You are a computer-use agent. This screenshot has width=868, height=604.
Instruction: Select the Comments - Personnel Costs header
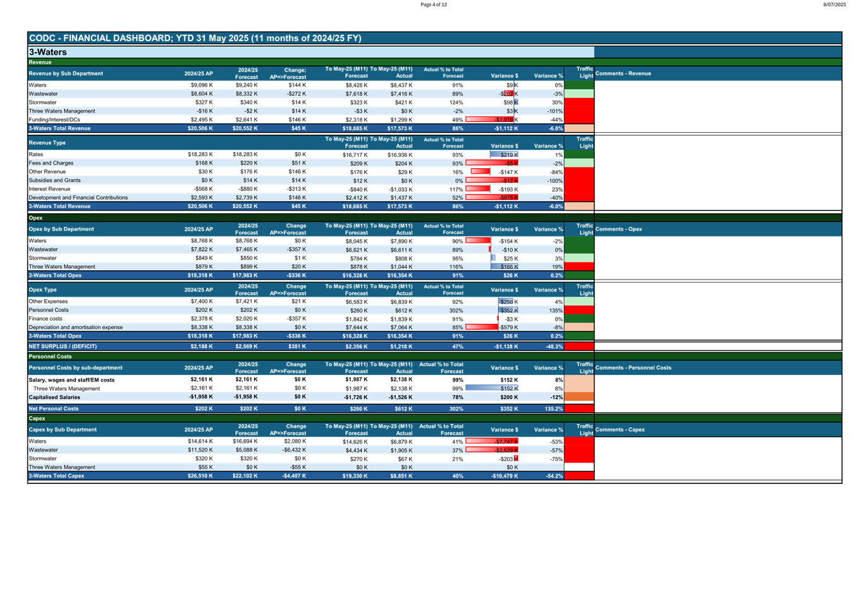point(633,367)
